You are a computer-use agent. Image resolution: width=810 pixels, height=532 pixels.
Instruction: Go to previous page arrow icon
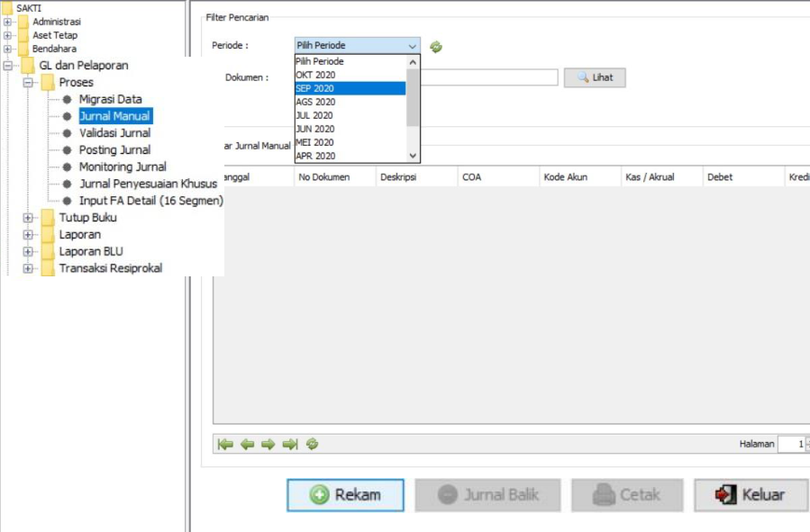click(x=247, y=444)
